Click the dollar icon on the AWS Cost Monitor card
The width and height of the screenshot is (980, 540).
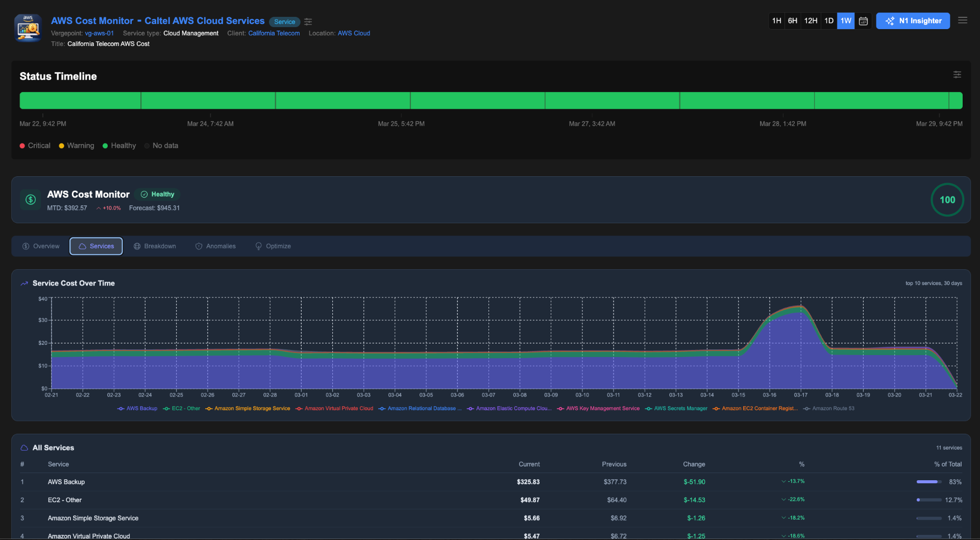[30, 199]
